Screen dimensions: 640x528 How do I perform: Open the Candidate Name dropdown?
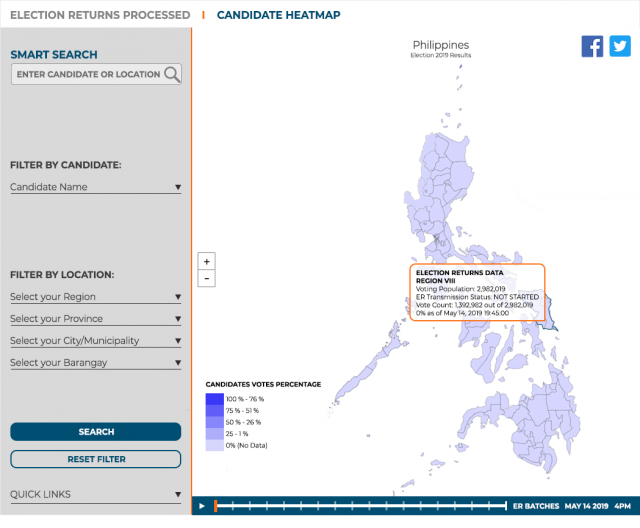point(95,187)
